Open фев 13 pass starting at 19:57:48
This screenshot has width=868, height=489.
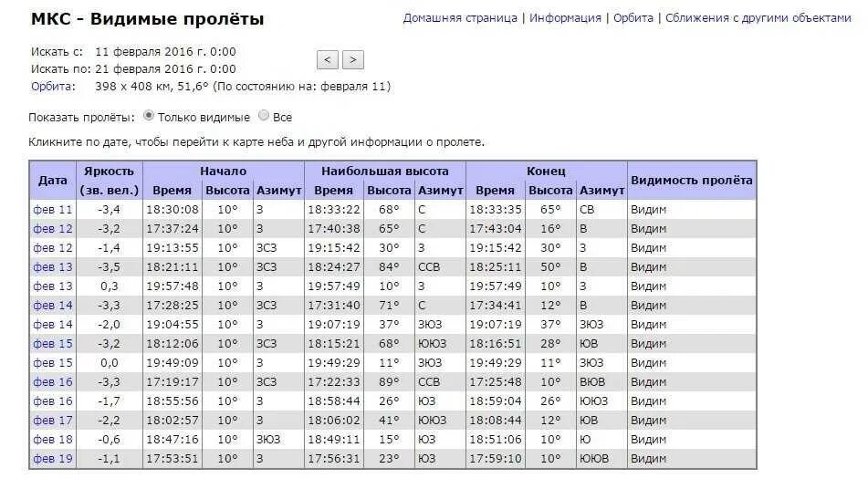(53, 286)
